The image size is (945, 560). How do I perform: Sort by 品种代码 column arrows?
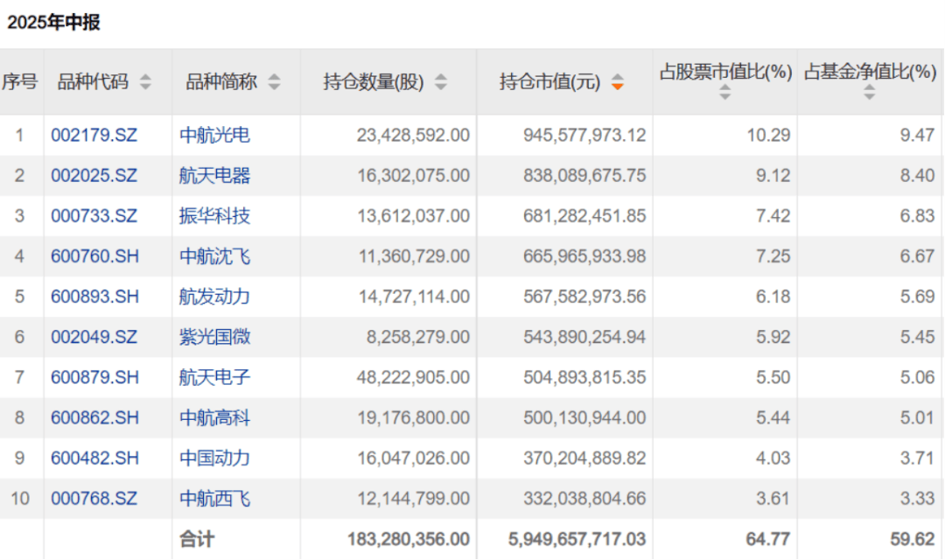point(145,82)
